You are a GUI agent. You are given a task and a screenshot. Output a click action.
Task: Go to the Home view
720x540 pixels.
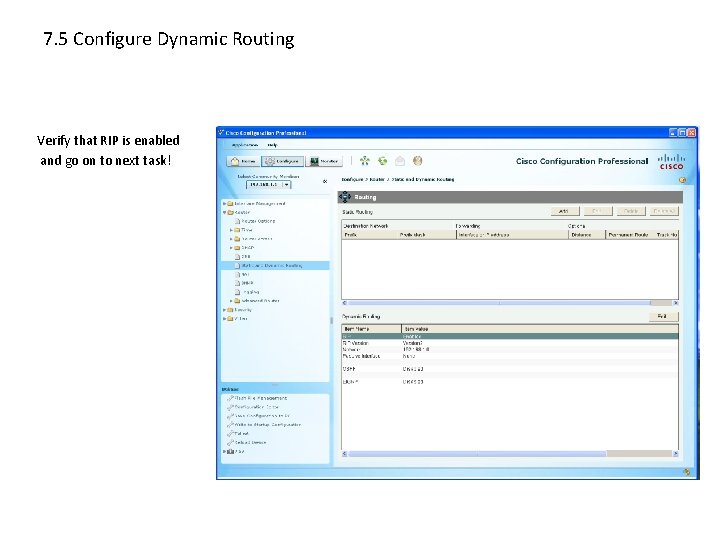(x=243, y=161)
